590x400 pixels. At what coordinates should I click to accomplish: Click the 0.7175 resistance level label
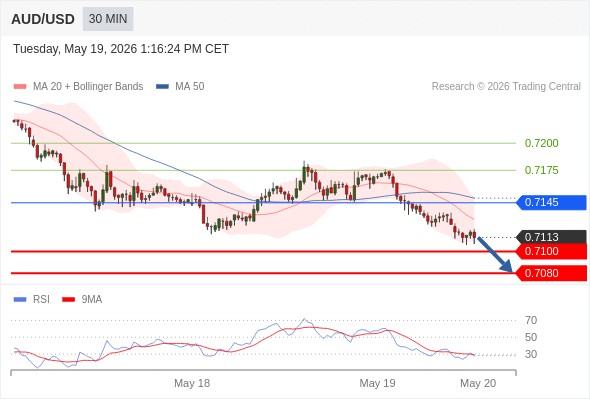point(541,170)
